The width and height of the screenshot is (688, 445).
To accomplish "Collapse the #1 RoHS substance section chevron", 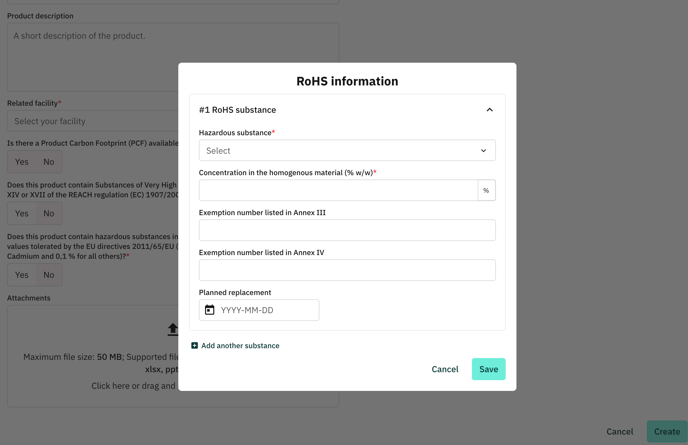I will (x=490, y=110).
